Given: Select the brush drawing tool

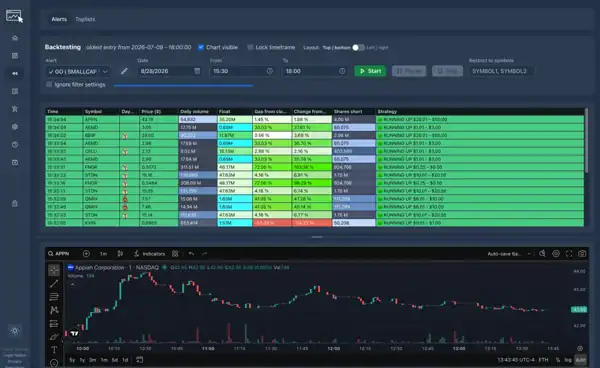Looking at the screenshot, I should point(54,337).
